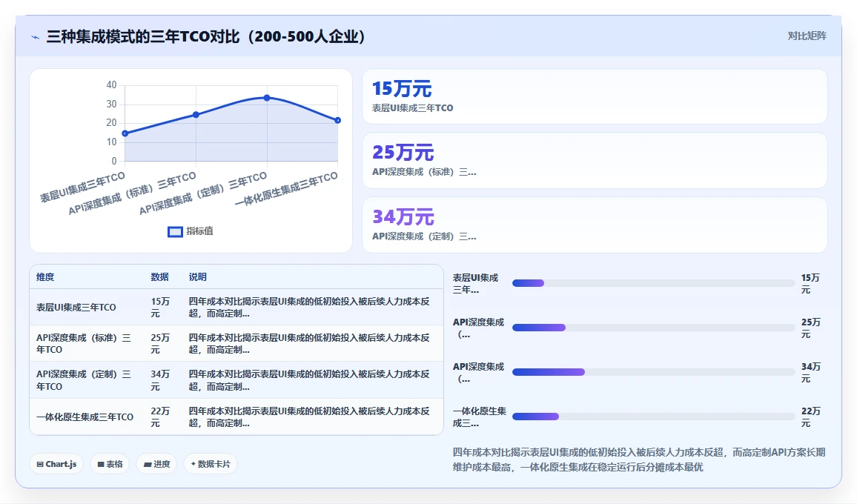Select the 15万元 data card
The image size is (857, 504).
(x=595, y=96)
